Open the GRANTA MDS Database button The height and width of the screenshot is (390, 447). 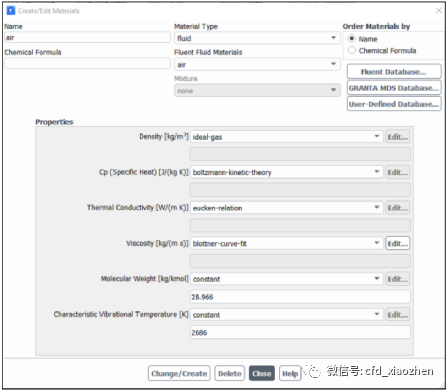pos(394,88)
